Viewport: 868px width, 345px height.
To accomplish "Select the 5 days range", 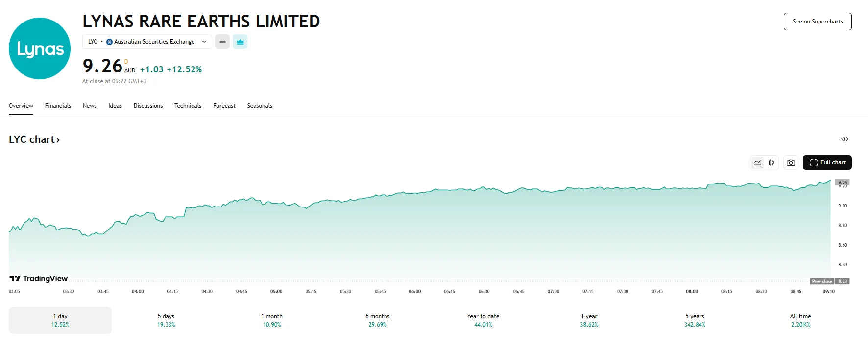I will [166, 321].
